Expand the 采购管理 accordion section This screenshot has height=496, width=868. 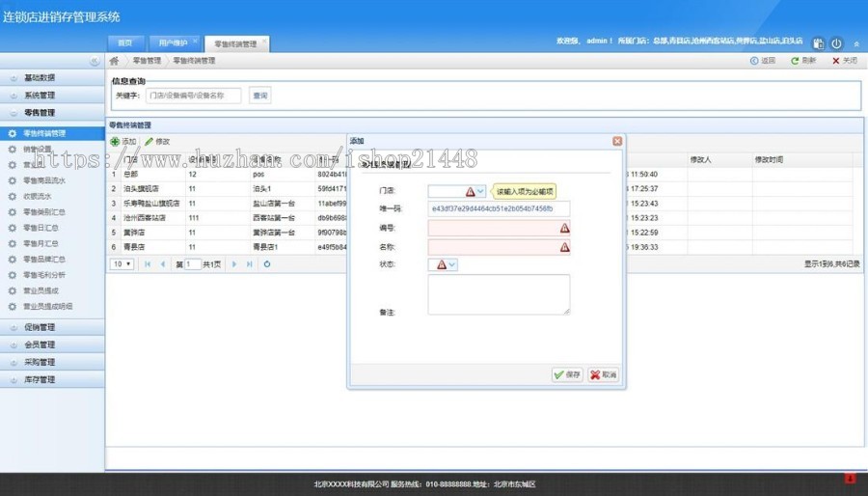coord(52,362)
